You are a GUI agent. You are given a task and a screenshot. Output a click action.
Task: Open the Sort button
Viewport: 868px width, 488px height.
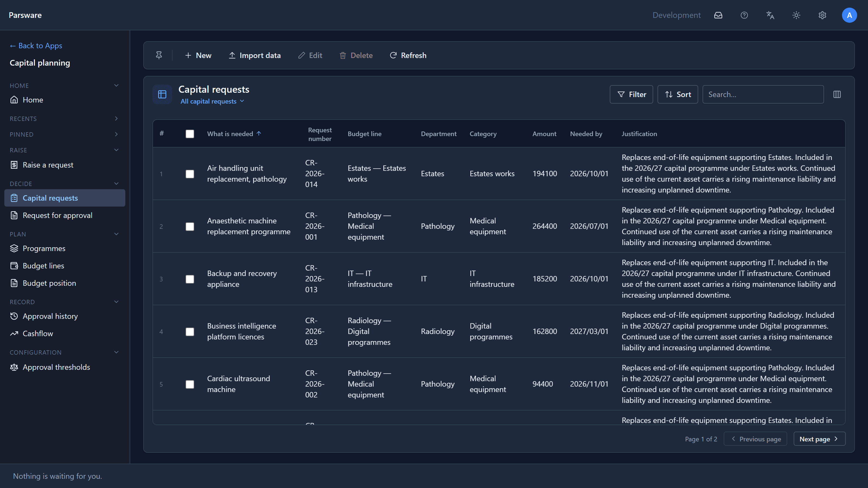click(678, 94)
